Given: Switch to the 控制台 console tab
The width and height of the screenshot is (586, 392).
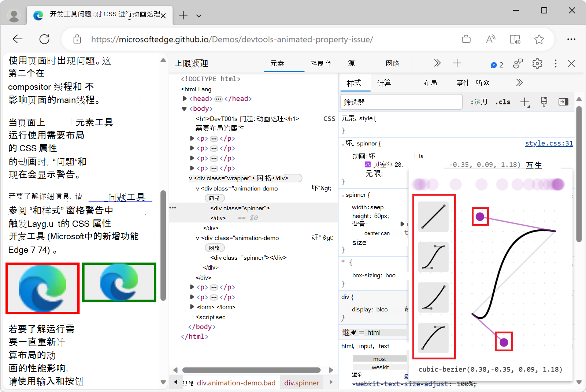Looking at the screenshot, I should (x=320, y=63).
